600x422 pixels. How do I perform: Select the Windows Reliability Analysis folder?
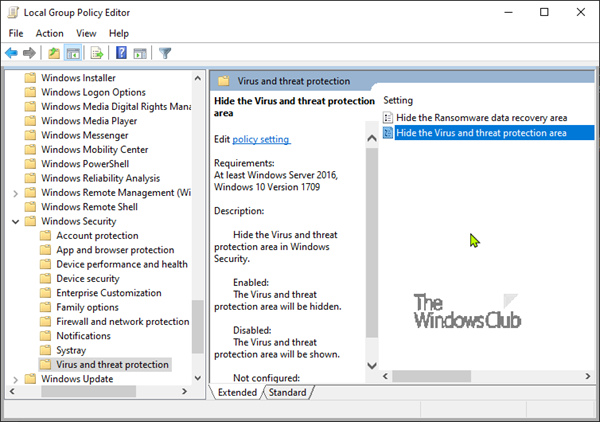click(100, 178)
